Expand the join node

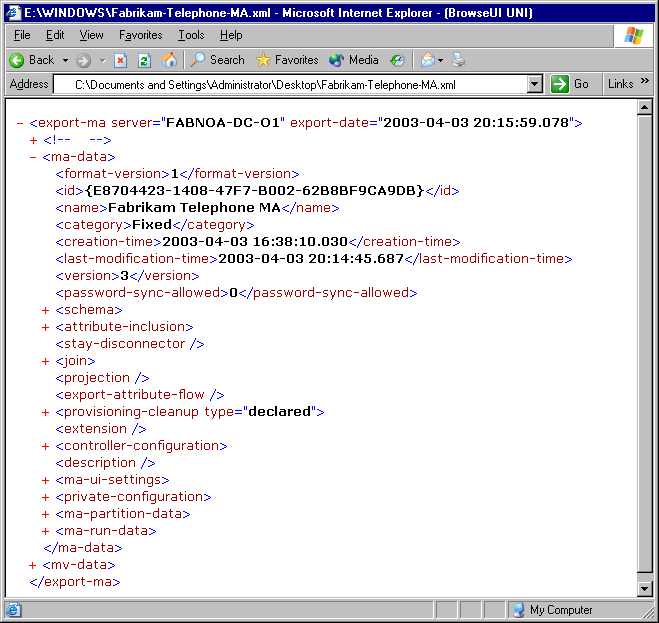click(x=45, y=361)
